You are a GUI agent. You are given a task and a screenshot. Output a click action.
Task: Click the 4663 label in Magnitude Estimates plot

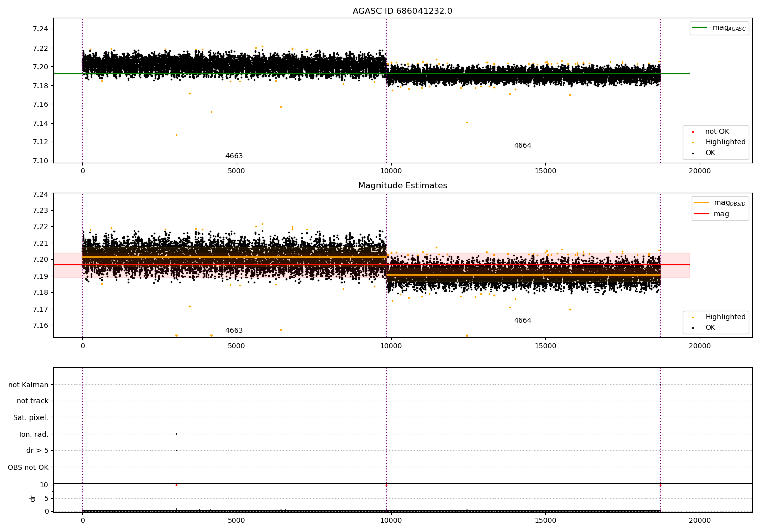click(234, 331)
